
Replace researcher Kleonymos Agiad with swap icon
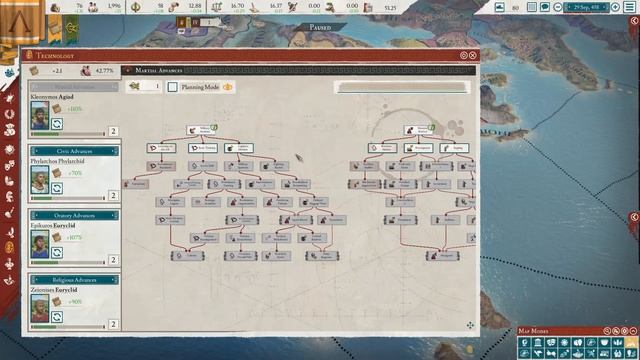point(57,124)
